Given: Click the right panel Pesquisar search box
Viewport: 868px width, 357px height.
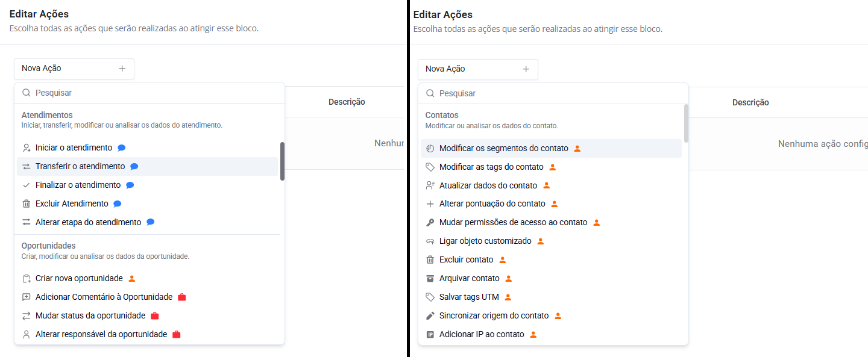Looking at the screenshot, I should tap(555, 93).
